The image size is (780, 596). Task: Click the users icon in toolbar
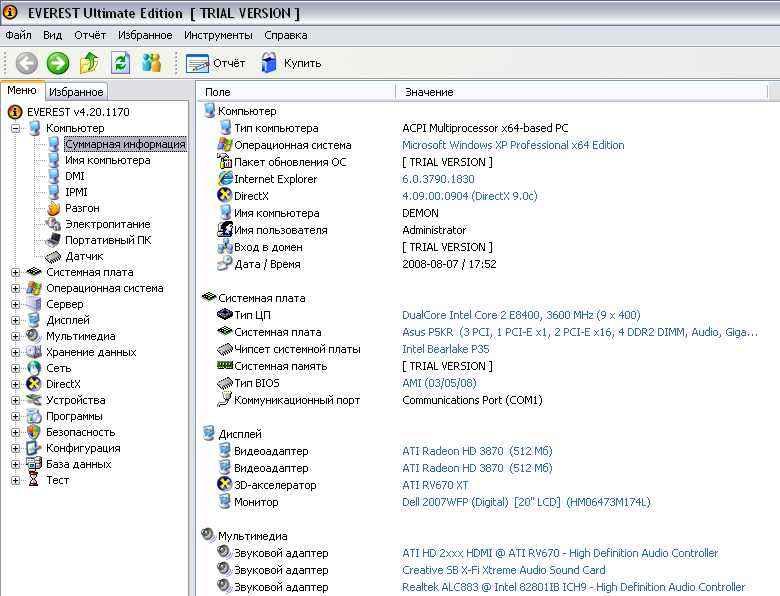click(x=151, y=63)
